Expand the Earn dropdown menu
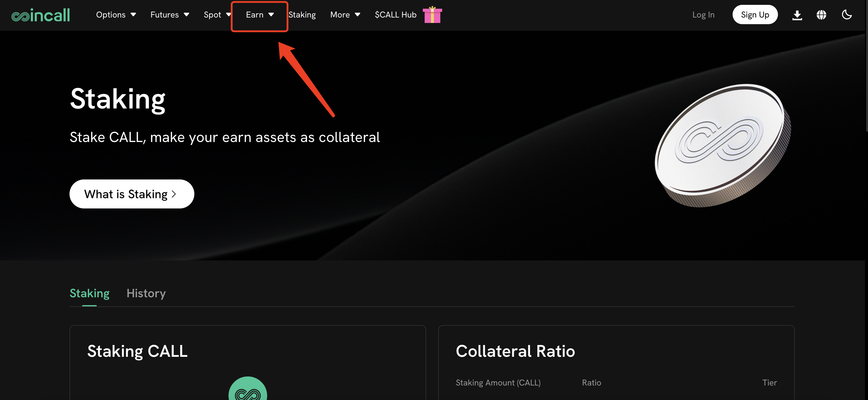The width and height of the screenshot is (868, 400). coord(260,15)
